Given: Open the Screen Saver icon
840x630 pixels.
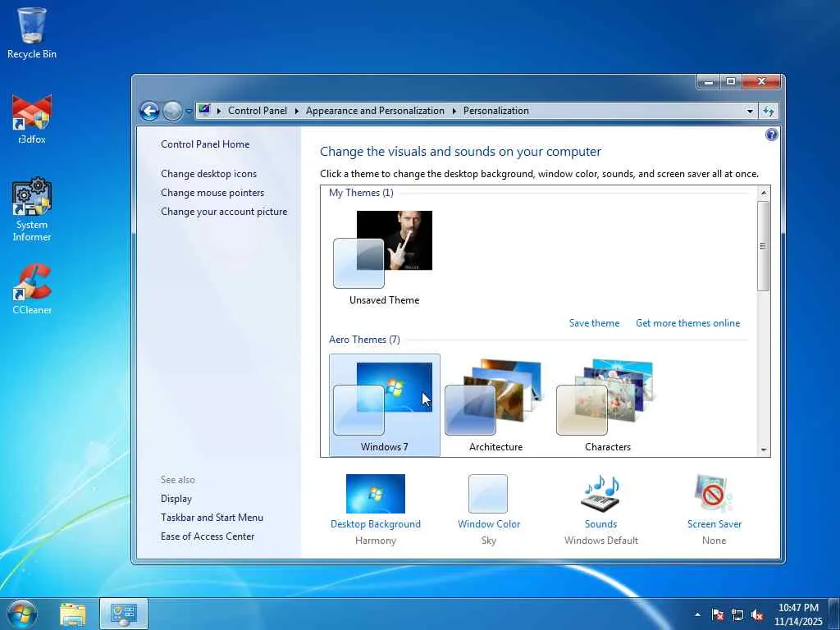Looking at the screenshot, I should (713, 493).
